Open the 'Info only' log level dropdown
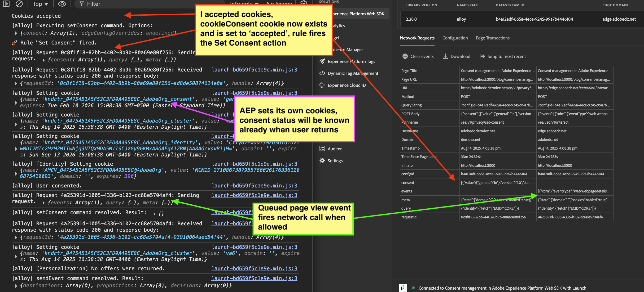 click(x=244, y=4)
